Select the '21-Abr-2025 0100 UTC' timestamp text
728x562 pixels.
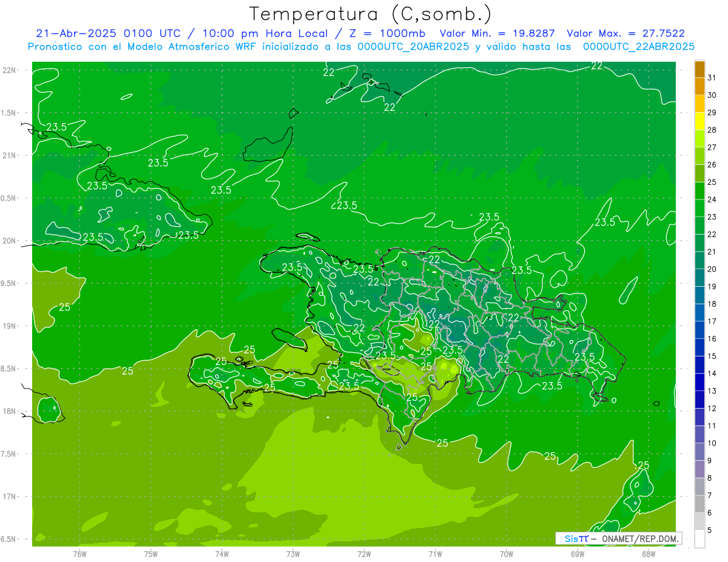click(x=108, y=33)
